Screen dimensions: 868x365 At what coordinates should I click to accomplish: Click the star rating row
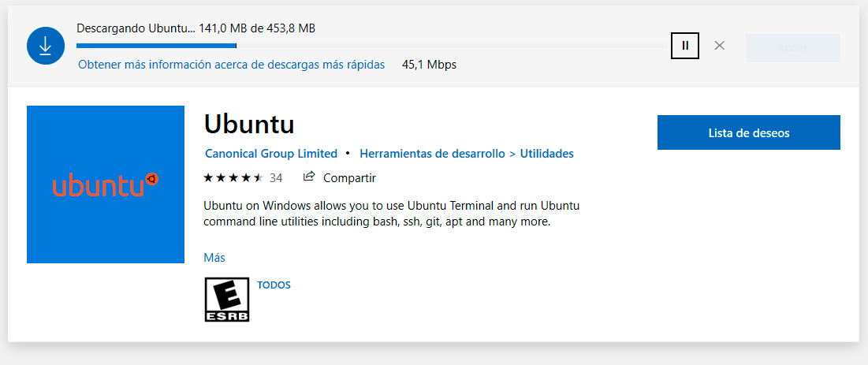coord(233,178)
